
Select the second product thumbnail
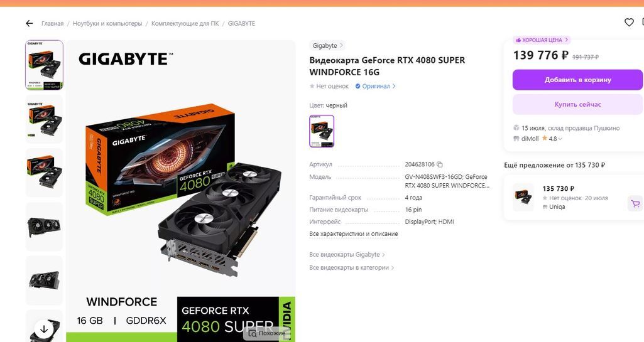[x=44, y=119]
